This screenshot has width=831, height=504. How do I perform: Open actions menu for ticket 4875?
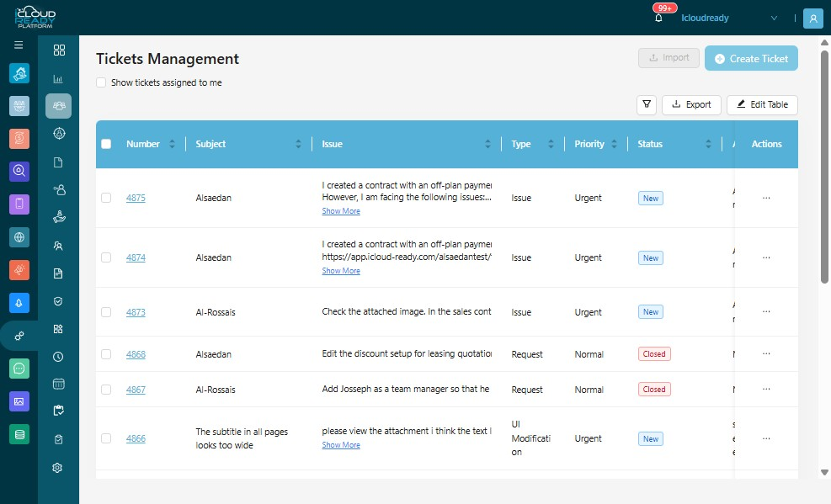(766, 198)
